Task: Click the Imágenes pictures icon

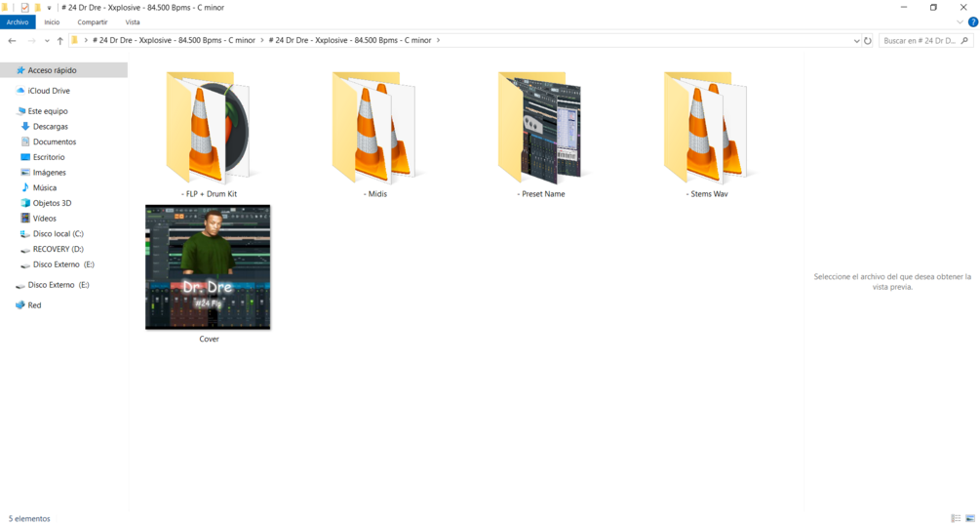Action: [25, 172]
